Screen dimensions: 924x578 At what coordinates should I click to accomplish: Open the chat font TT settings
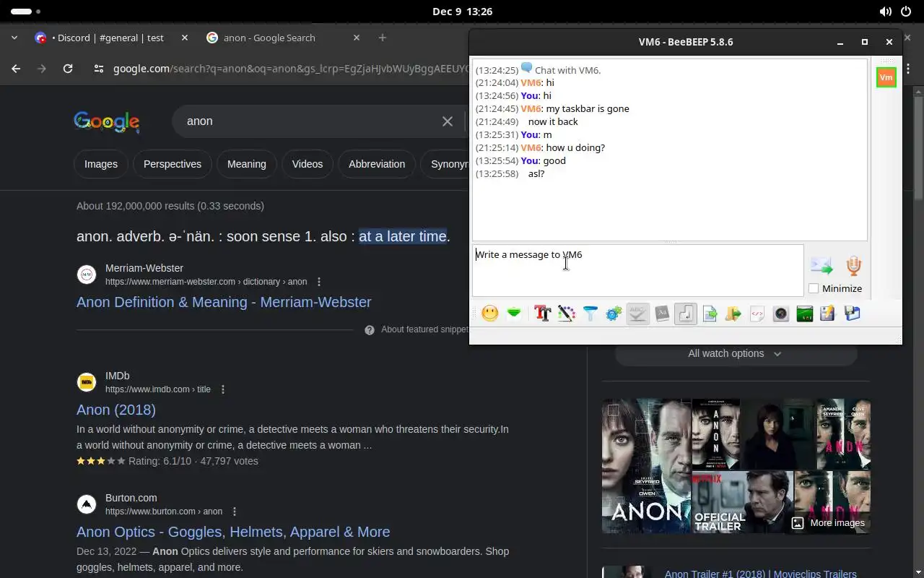coord(542,314)
